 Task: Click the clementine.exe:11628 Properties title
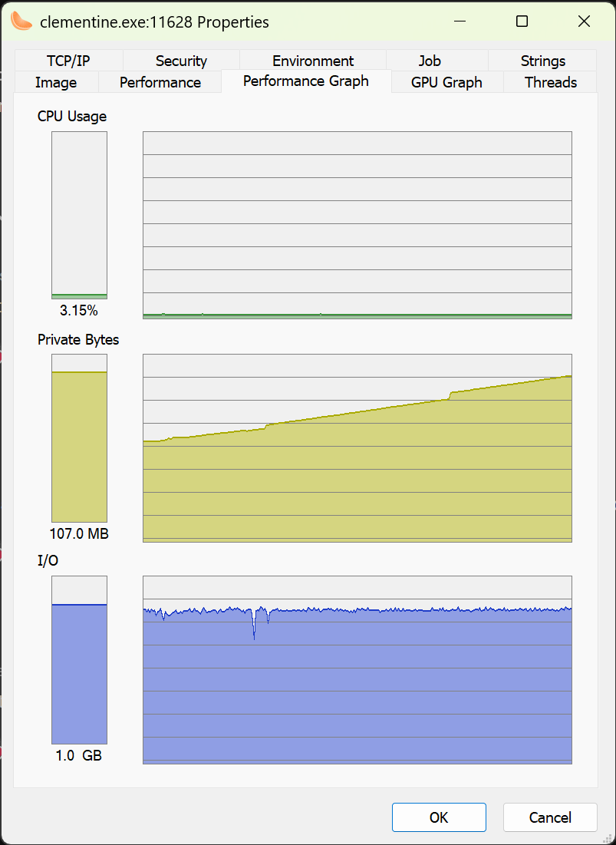(154, 22)
